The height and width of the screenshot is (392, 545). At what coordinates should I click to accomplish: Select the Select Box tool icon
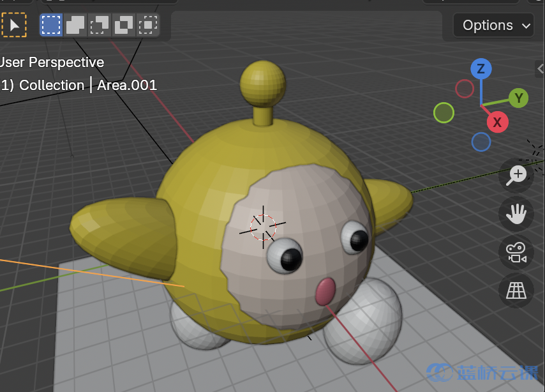pos(14,26)
